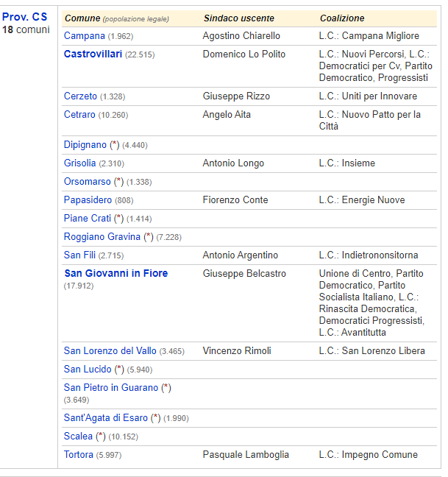This screenshot has width=448, height=477.
Task: Open the Papasidero comune link
Action: [88, 200]
